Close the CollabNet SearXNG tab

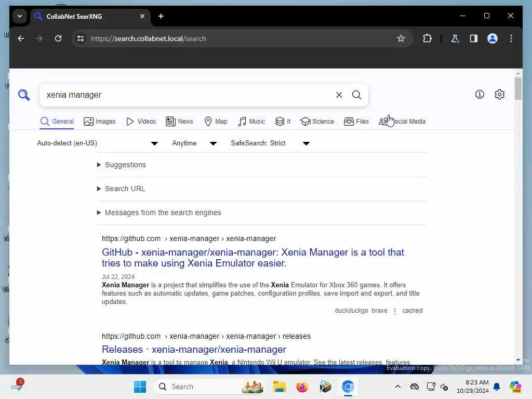coord(142,16)
